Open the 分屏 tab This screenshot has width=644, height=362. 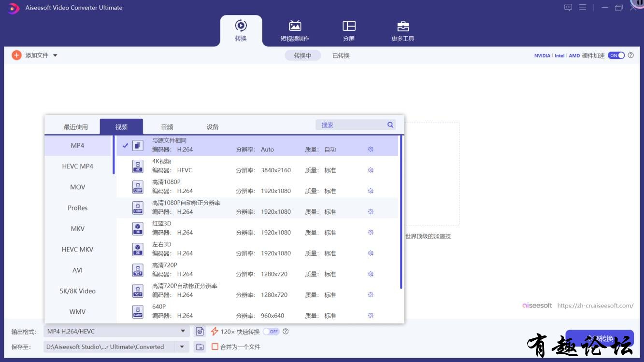pos(349,30)
